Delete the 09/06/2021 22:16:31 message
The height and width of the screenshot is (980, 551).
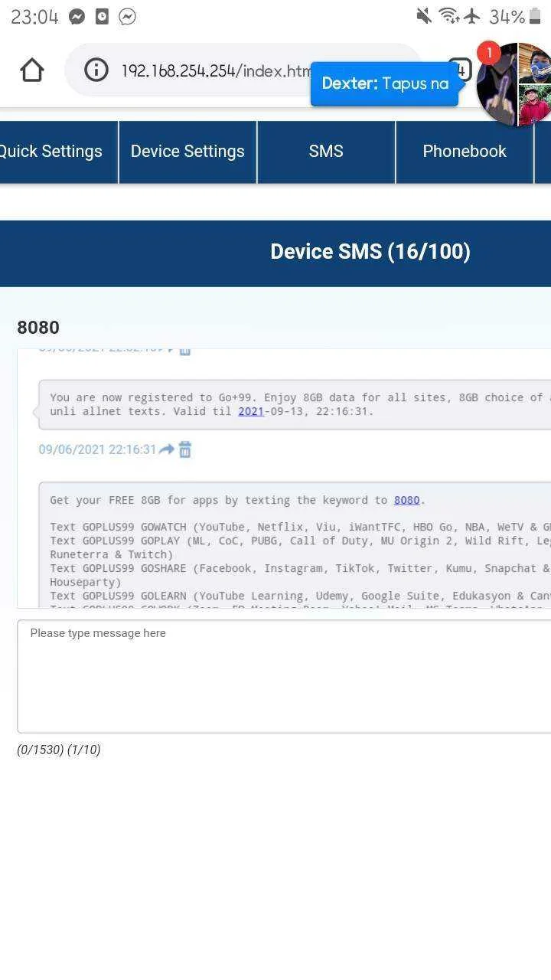tap(185, 449)
